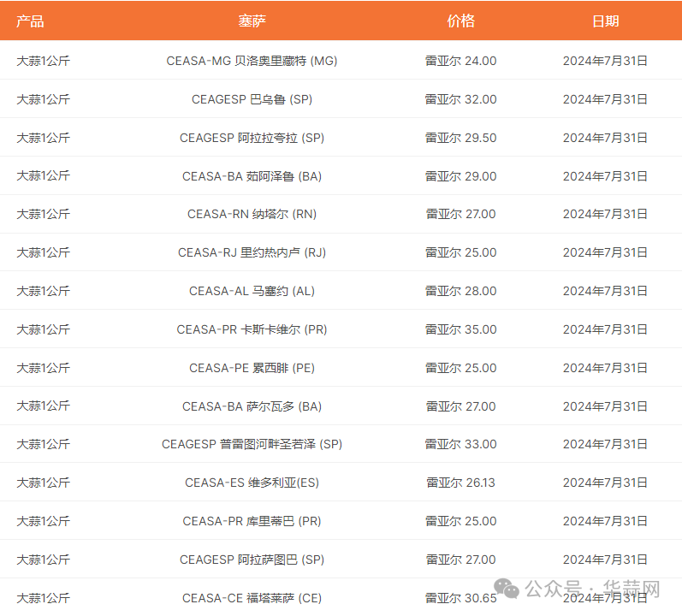682x616 pixels.
Task: Click the 萨尔瓦多 (BA) row price 27.00
Action: click(460, 406)
